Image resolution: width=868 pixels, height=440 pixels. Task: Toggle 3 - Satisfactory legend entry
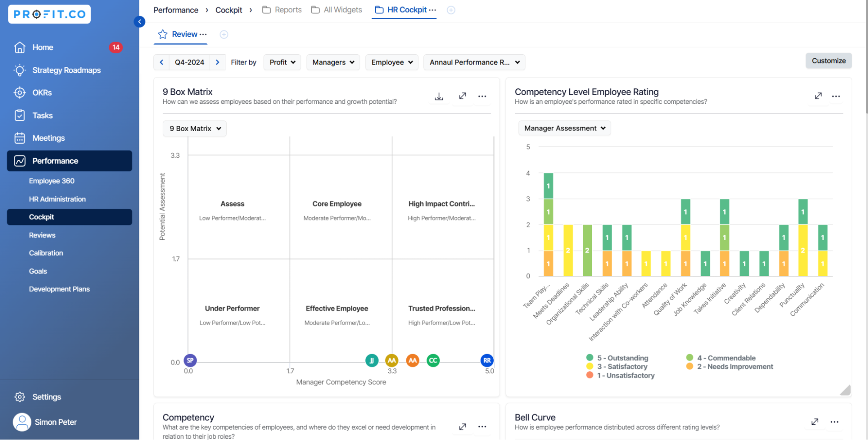click(617, 367)
